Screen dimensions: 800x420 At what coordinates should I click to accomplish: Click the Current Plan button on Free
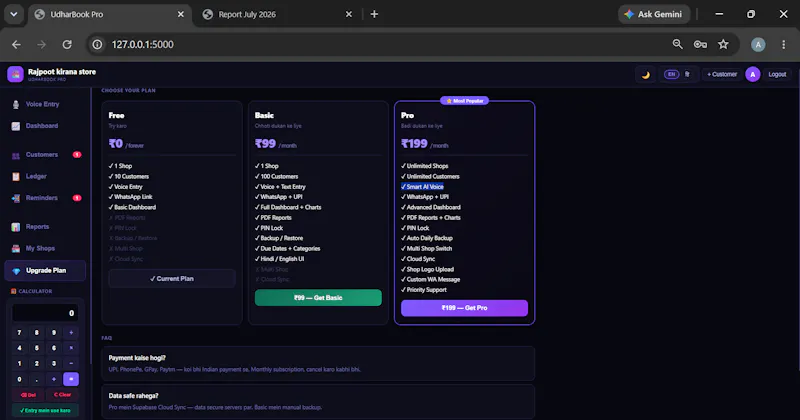pyautogui.click(x=172, y=279)
